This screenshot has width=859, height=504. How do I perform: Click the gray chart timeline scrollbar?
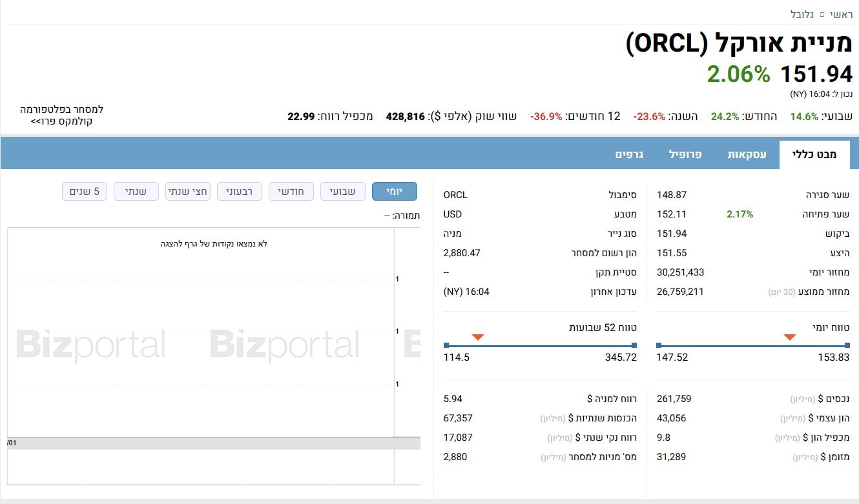214,443
